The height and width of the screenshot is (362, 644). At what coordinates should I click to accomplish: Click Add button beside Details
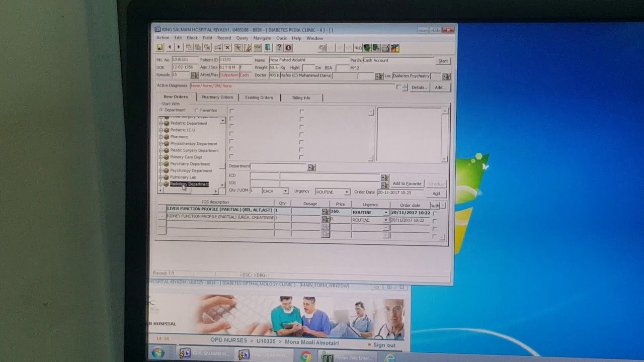439,87
